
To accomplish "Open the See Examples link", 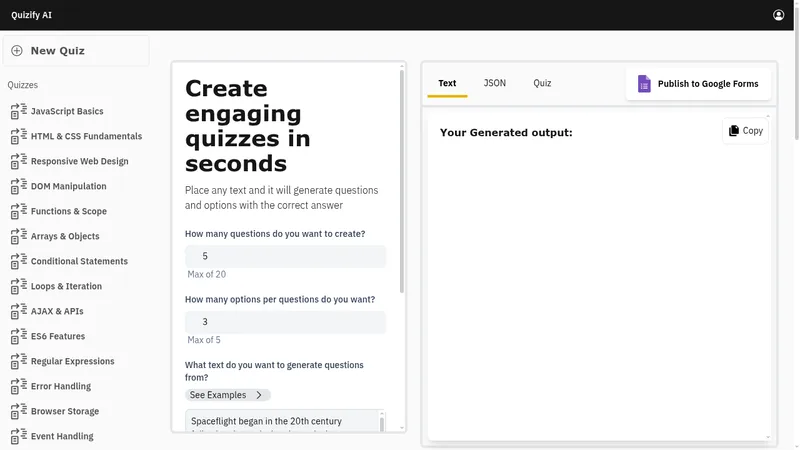I will [228, 395].
